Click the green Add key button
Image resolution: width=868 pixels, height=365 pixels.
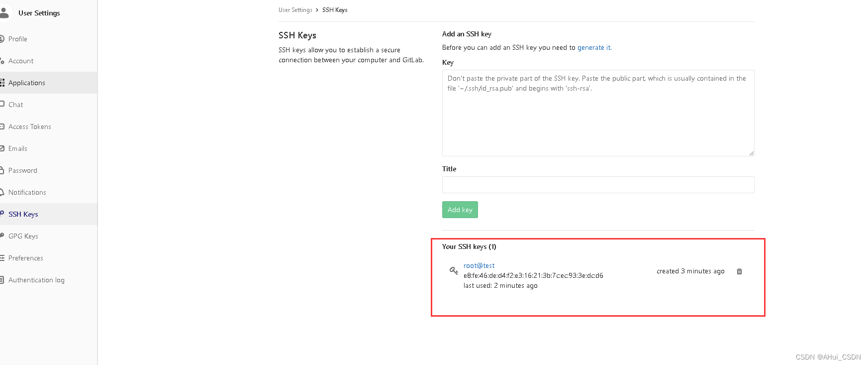460,210
